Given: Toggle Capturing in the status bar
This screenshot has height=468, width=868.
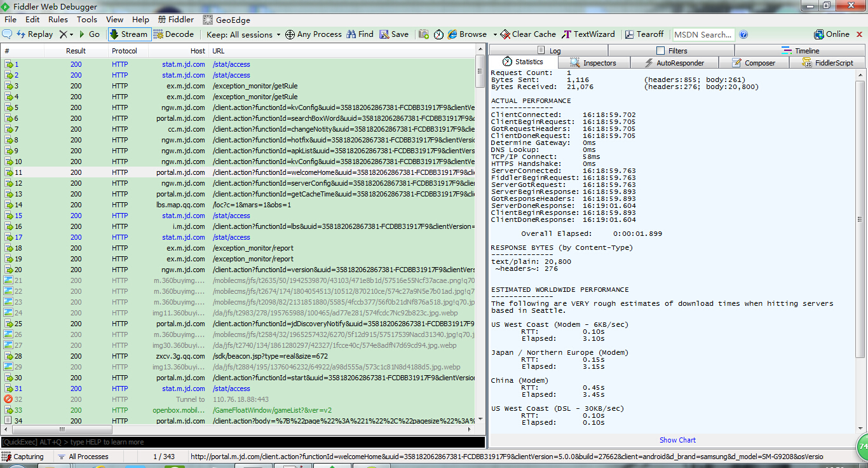Looking at the screenshot, I should click(x=23, y=457).
